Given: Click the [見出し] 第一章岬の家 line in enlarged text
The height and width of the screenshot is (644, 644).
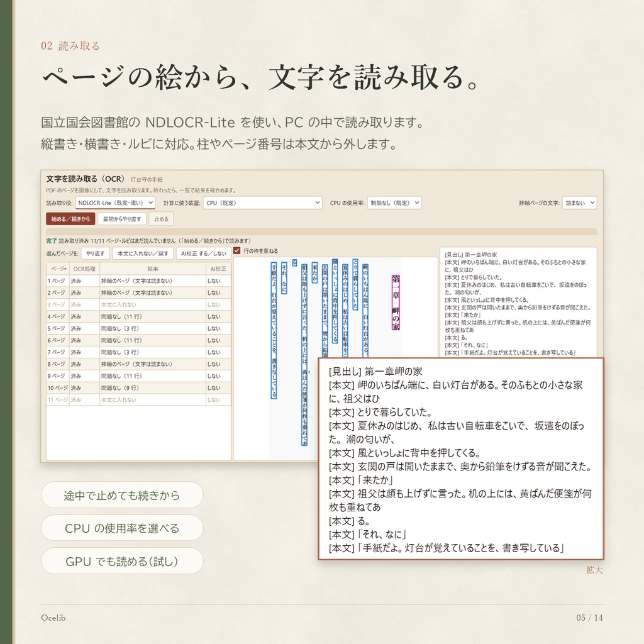Looking at the screenshot, I should click(x=375, y=372).
